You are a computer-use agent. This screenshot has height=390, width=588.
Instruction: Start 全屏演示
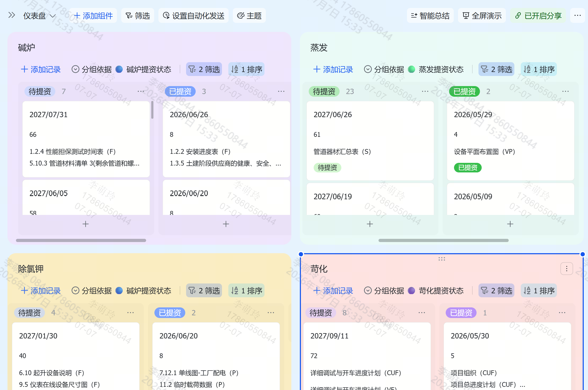(x=482, y=16)
